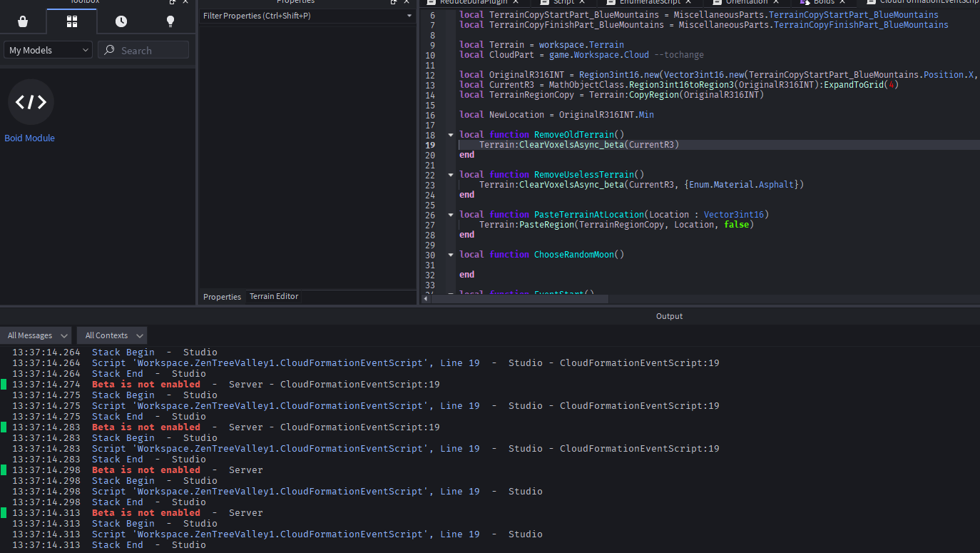
Task: Collapse the RemoveOldTerrain function fold arrow
Action: point(450,135)
